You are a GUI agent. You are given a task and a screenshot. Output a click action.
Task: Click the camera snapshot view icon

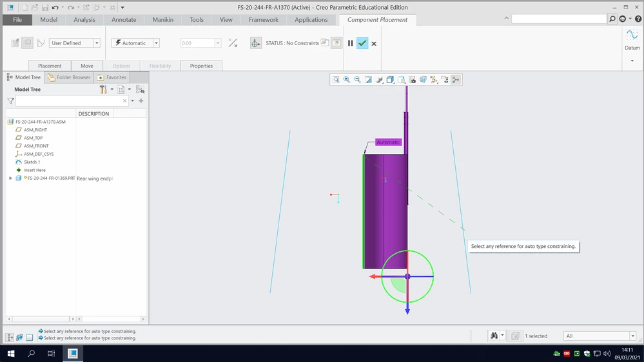(x=412, y=80)
